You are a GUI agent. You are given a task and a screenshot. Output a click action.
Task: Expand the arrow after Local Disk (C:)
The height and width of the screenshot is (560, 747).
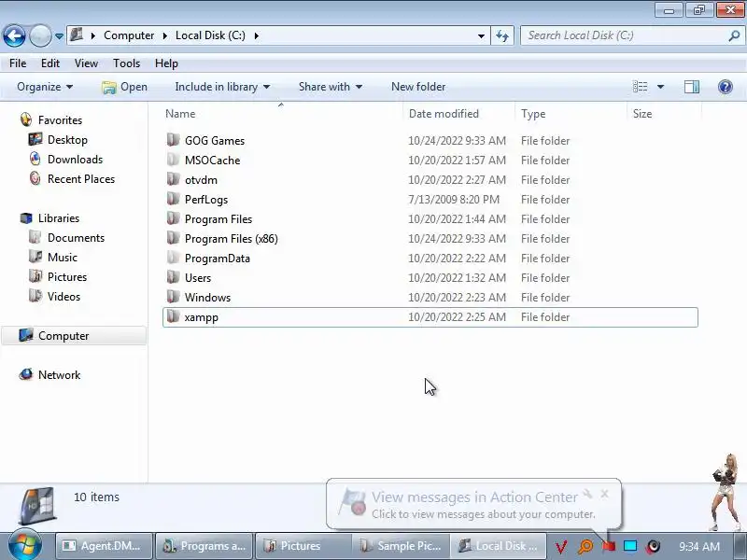256,35
